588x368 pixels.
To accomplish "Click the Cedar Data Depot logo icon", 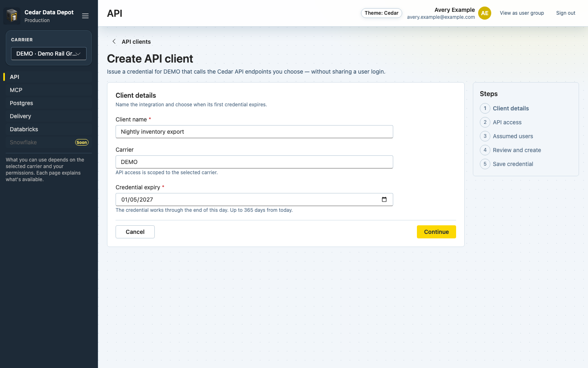I will pyautogui.click(x=12, y=16).
